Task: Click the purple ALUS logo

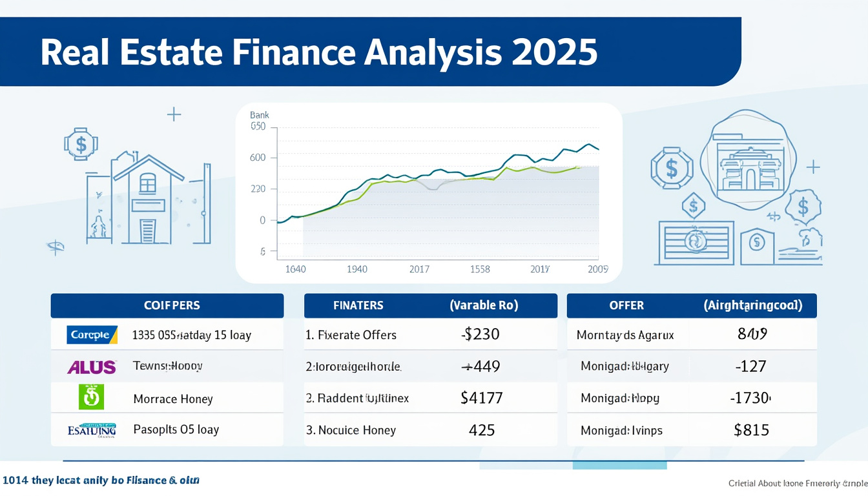Action: coord(92,367)
